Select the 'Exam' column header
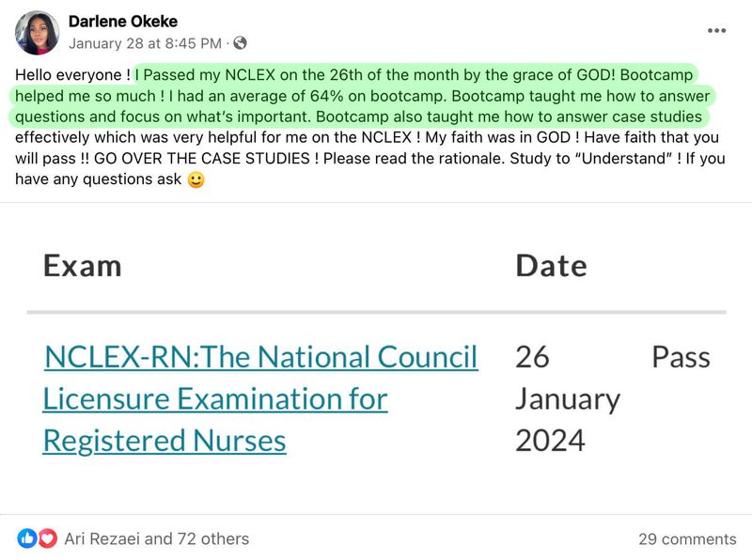Screen dimensions: 752x560 point(84,266)
